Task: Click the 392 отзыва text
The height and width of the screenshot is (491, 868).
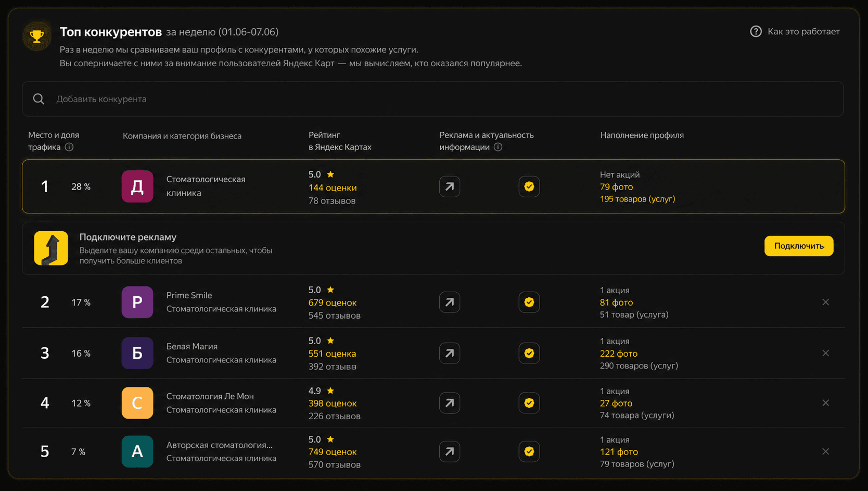Action: point(333,367)
